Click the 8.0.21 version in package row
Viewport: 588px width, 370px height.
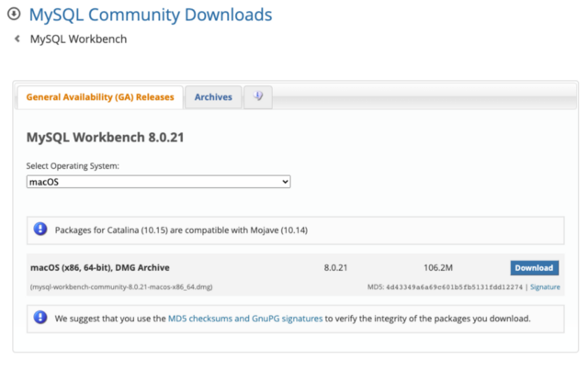coord(336,268)
